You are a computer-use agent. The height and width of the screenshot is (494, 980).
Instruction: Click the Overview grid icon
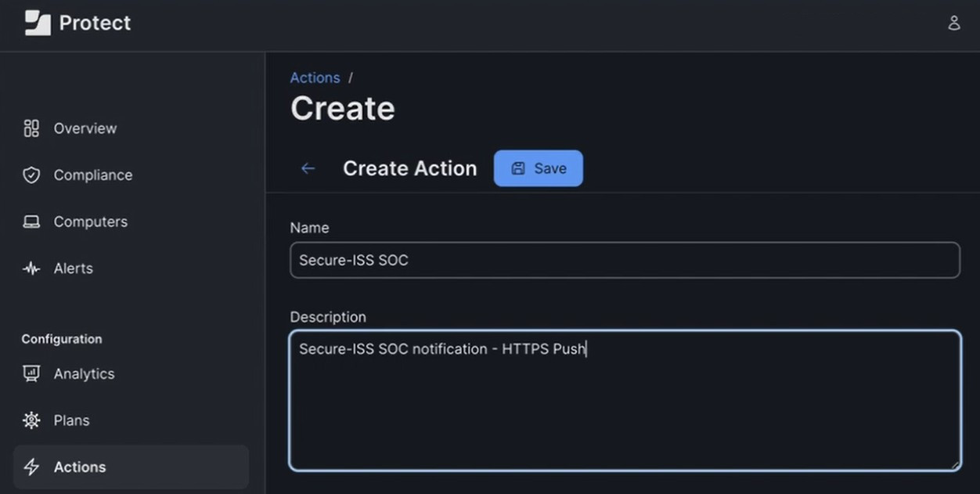click(x=31, y=128)
